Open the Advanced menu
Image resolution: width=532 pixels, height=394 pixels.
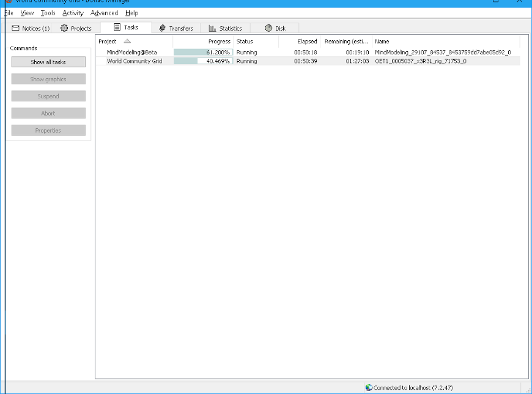tap(104, 13)
